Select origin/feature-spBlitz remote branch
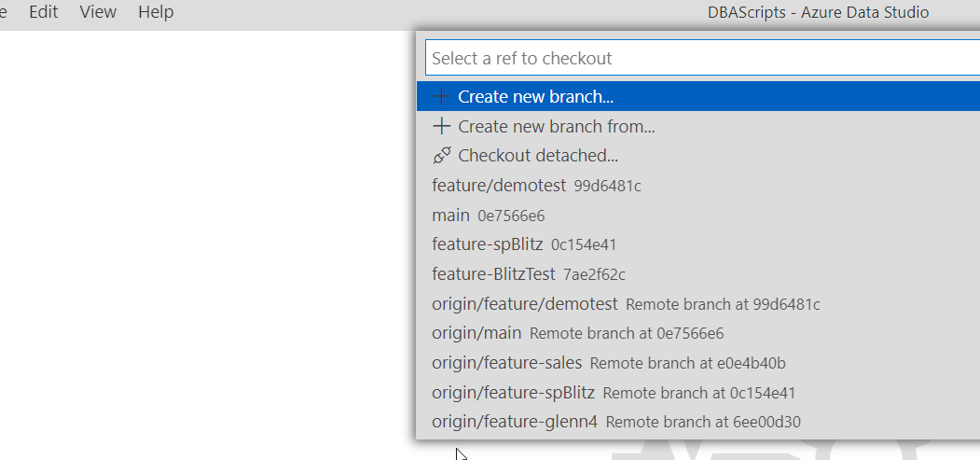 tap(514, 393)
